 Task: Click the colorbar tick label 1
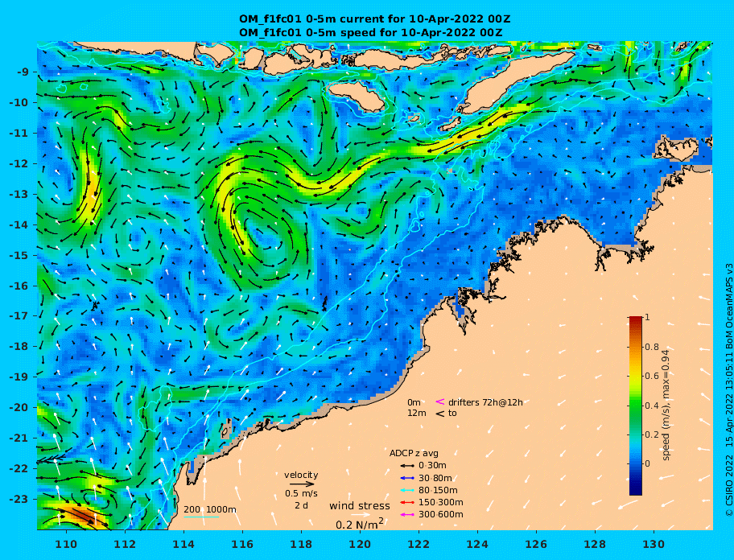pos(647,317)
